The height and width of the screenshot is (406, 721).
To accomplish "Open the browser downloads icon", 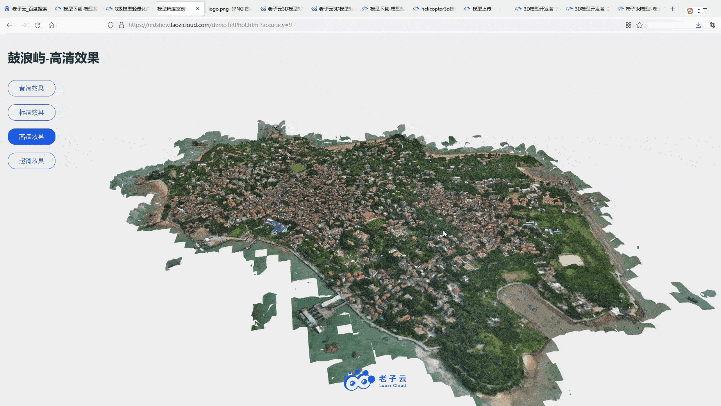I will tap(698, 25).
